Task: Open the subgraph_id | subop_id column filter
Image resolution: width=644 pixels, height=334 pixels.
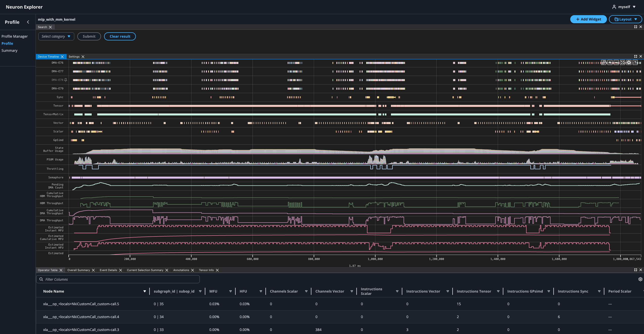Action: coord(200,291)
